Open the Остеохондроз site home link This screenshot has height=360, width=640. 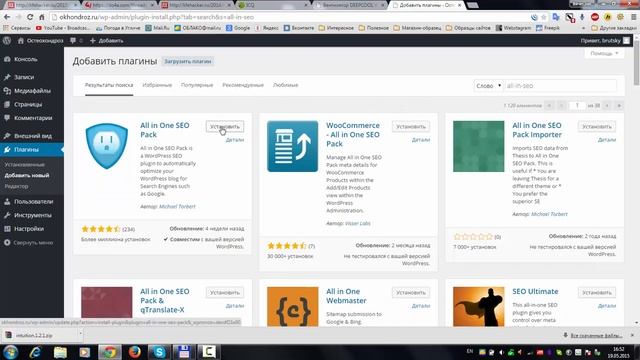[x=40, y=40]
